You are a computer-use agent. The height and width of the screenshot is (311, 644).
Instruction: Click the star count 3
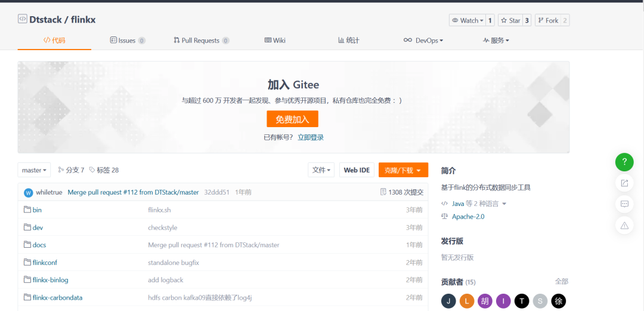tap(527, 20)
